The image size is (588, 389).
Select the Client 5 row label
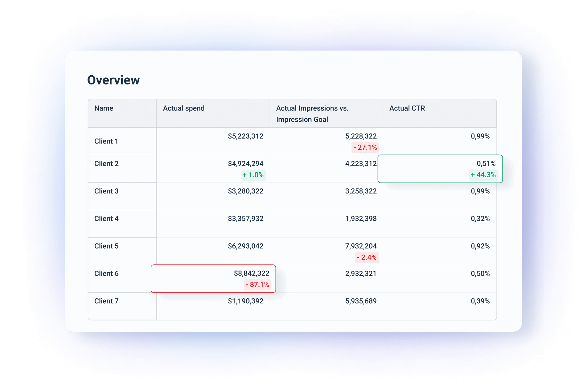click(x=106, y=246)
